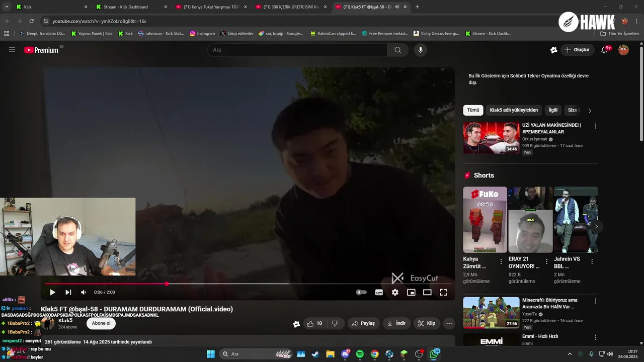644x362 pixels.
Task: Open Discord from the taskbar
Action: pos(345,354)
